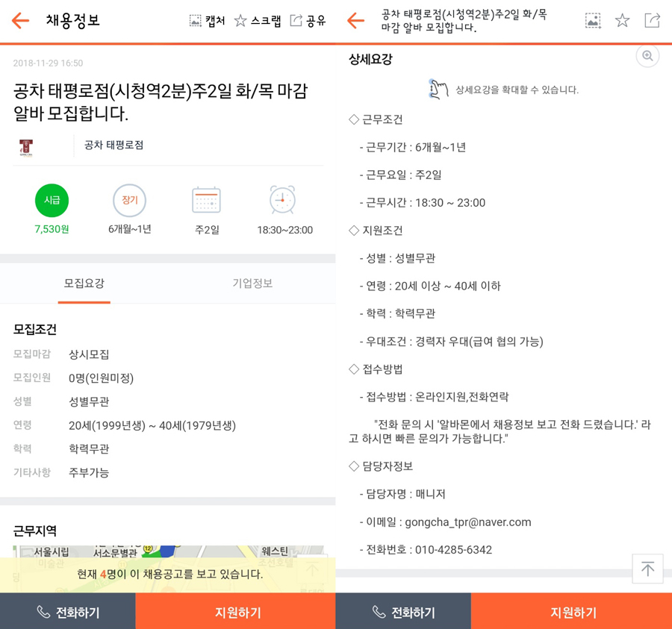Tap the 모집조건 section heading
The width and height of the screenshot is (672, 629).
pyautogui.click(x=34, y=329)
